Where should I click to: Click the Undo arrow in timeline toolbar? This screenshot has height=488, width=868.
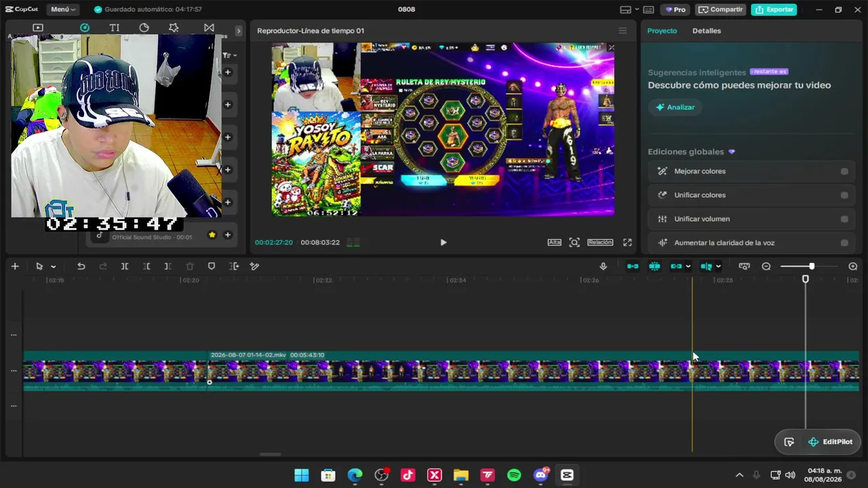[81, 266]
